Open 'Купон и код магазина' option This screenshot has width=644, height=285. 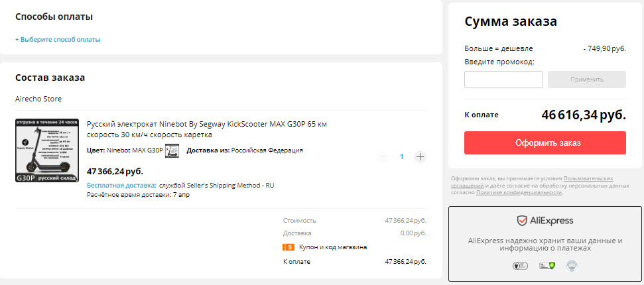[x=332, y=247]
